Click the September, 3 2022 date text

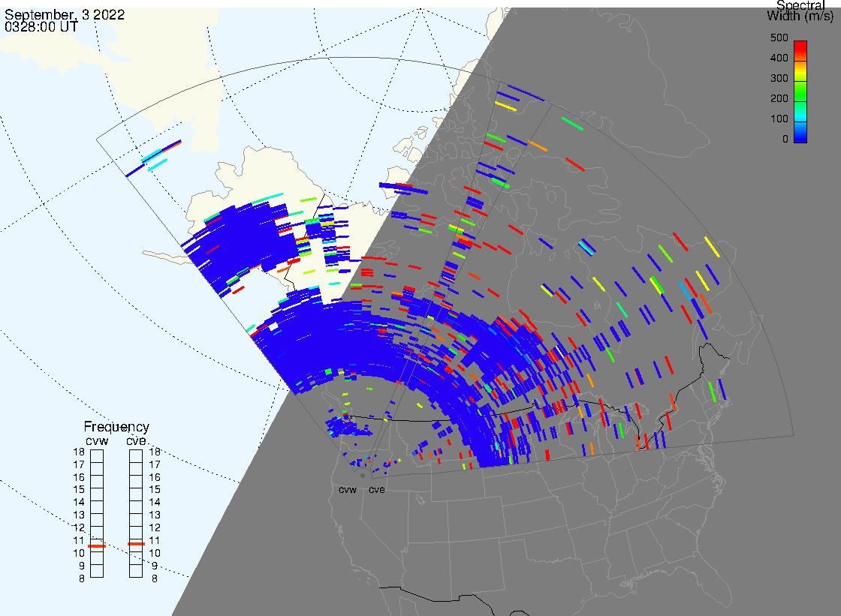click(x=65, y=14)
